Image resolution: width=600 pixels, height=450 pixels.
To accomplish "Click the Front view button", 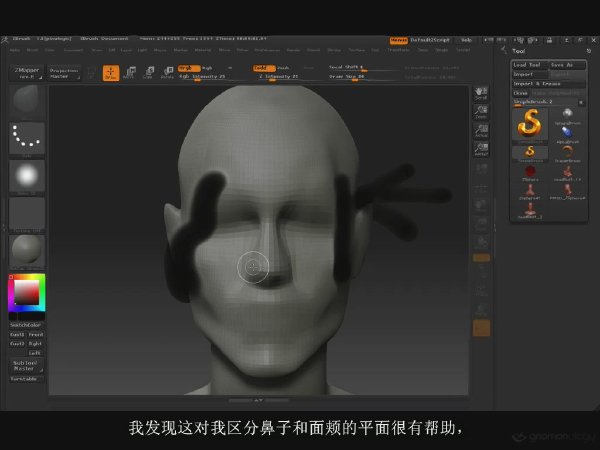I will click(x=36, y=335).
